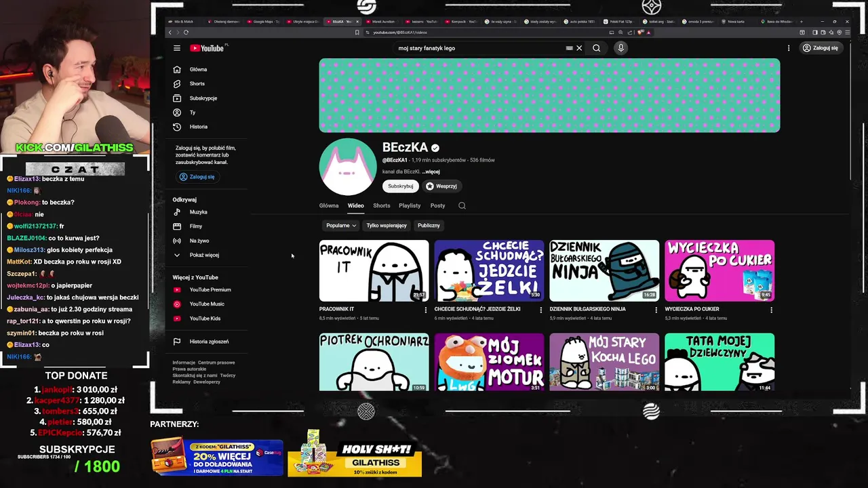Click Zaloguj się in the sidebar
This screenshot has width=868, height=488.
click(197, 177)
